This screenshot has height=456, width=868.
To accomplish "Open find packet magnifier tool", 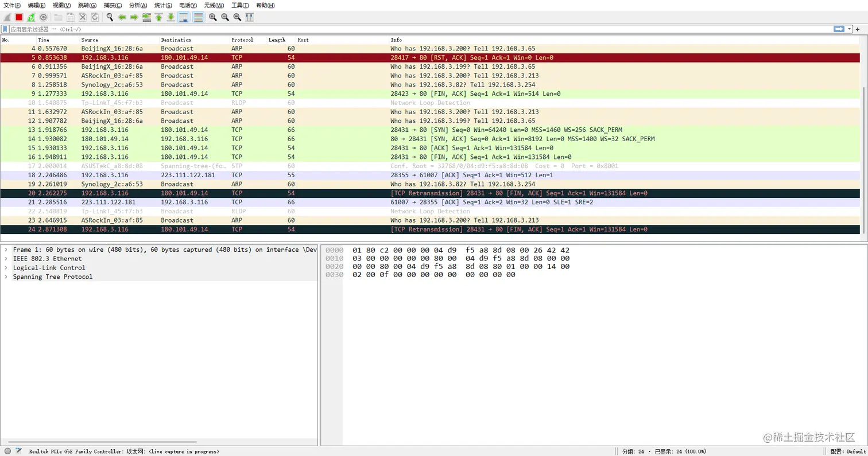I will tap(110, 17).
